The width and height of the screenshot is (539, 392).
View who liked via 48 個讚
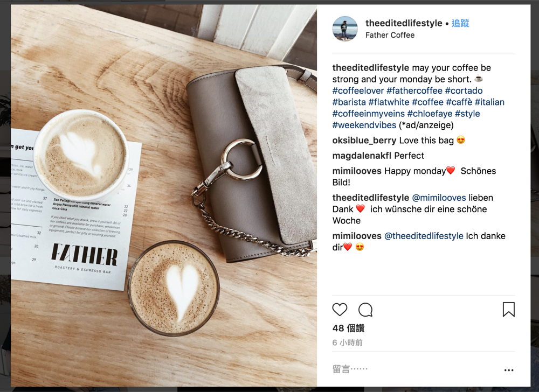(x=348, y=328)
